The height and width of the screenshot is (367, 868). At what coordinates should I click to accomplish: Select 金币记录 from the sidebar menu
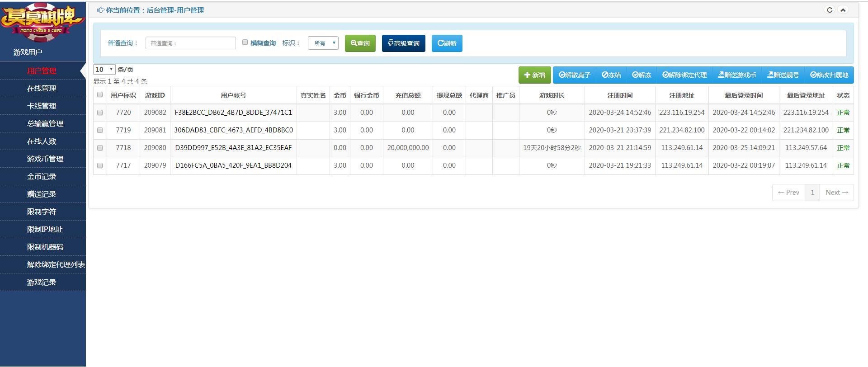coord(42,177)
